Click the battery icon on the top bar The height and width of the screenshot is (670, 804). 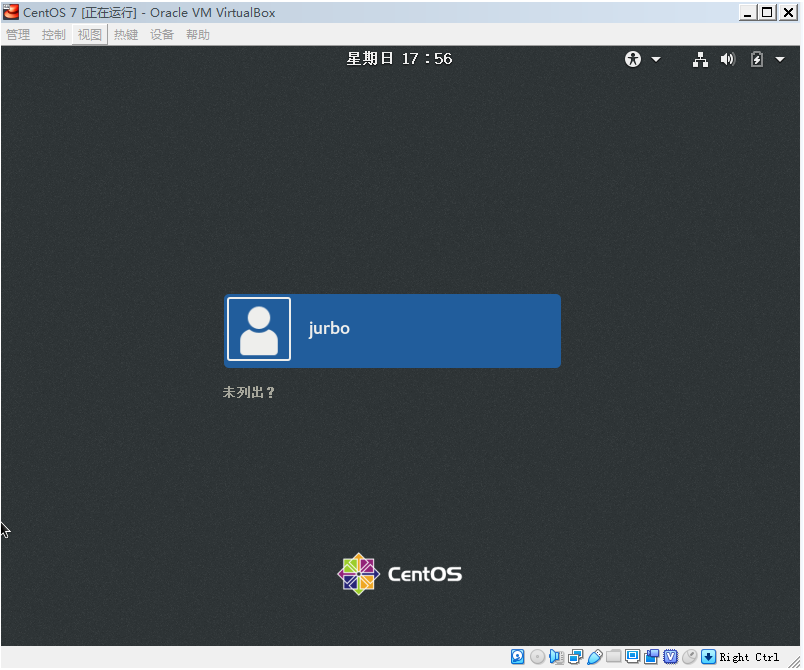pos(757,59)
